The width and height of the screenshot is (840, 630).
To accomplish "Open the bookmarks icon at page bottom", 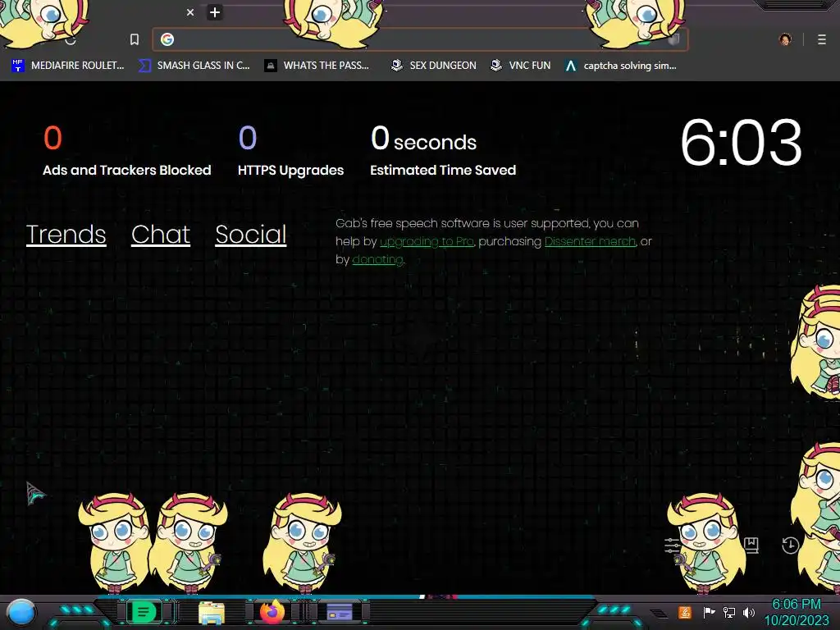I will (x=751, y=546).
